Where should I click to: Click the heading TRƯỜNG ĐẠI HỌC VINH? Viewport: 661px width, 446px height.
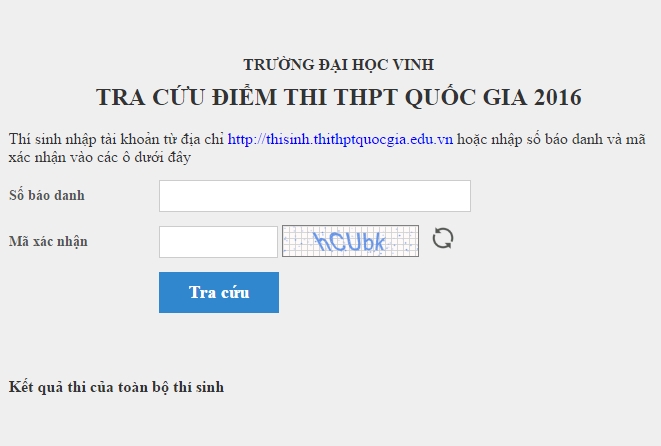(339, 65)
